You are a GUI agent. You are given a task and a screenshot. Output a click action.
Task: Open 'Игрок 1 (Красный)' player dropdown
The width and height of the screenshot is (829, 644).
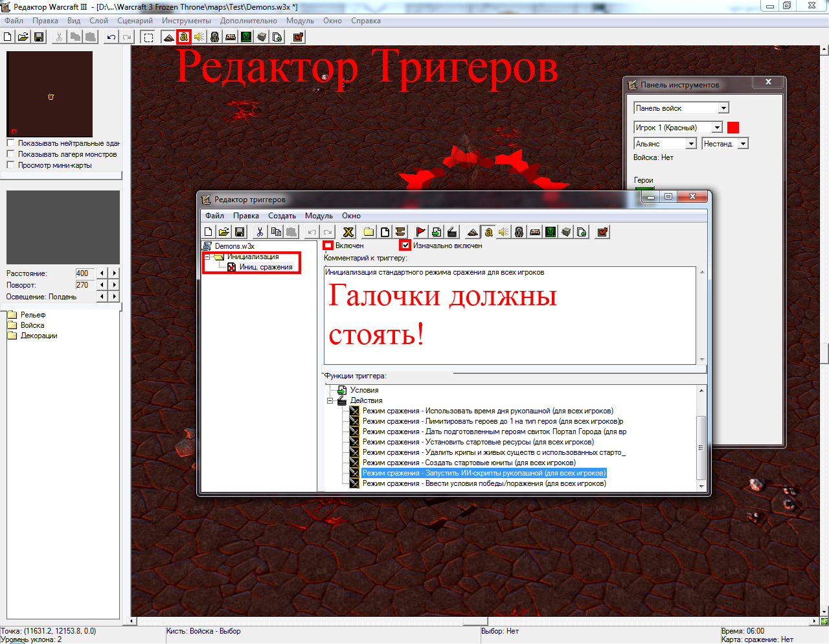click(717, 128)
